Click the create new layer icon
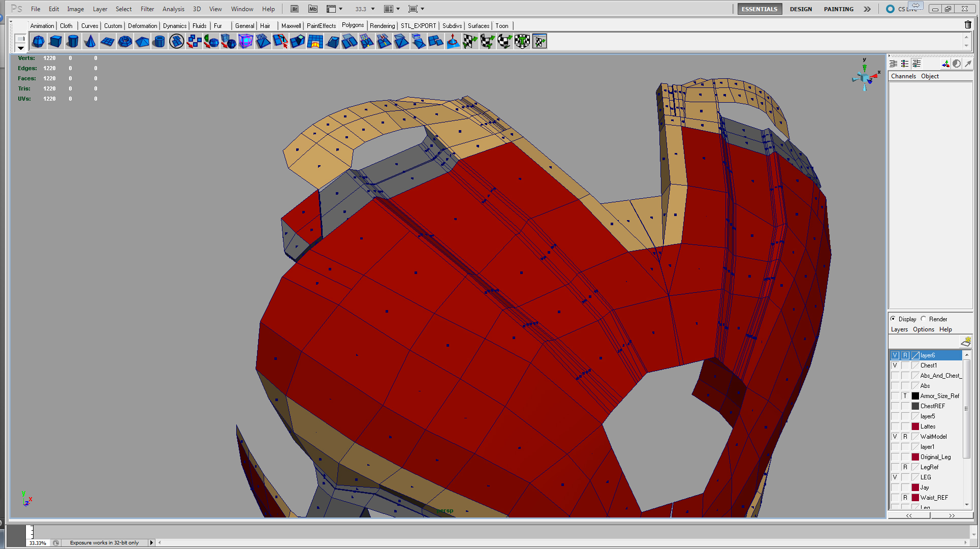 click(x=966, y=341)
